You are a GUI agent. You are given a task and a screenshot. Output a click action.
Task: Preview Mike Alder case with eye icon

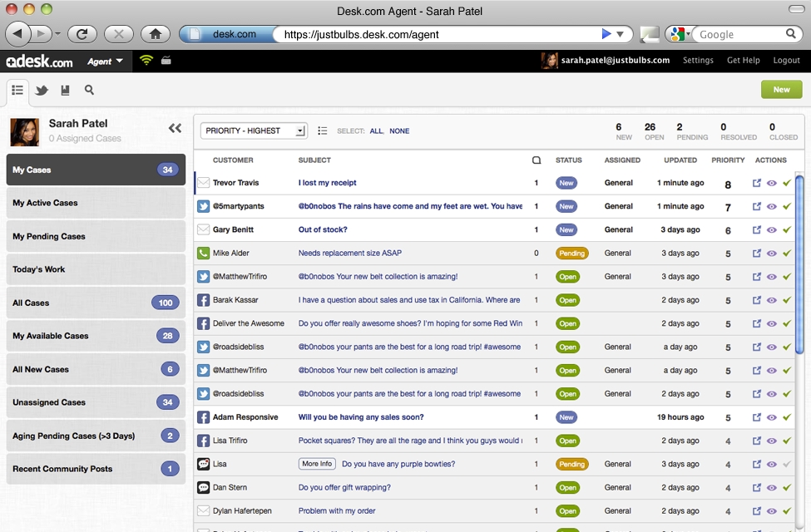click(x=772, y=254)
